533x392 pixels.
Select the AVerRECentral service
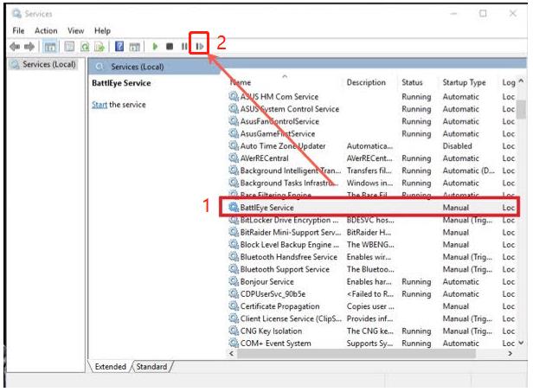(371, 158)
